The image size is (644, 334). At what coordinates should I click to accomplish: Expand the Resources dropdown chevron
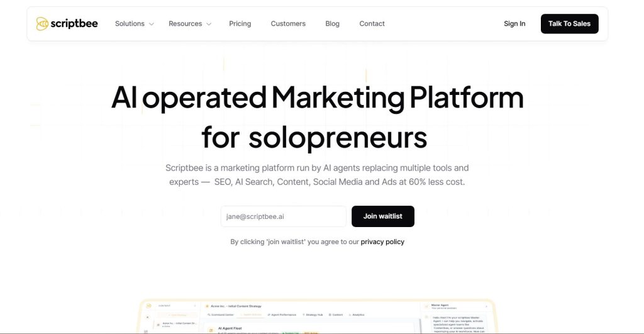click(x=209, y=24)
